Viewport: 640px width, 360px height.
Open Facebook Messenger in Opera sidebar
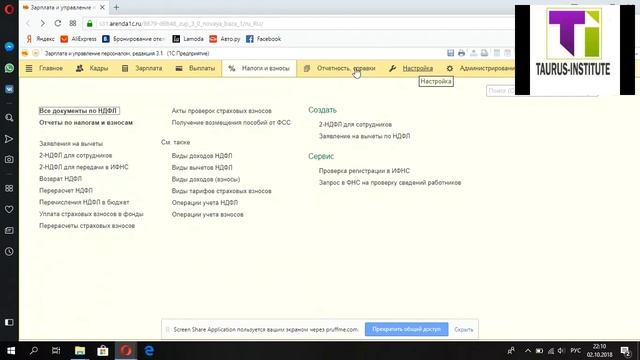coord(9,47)
